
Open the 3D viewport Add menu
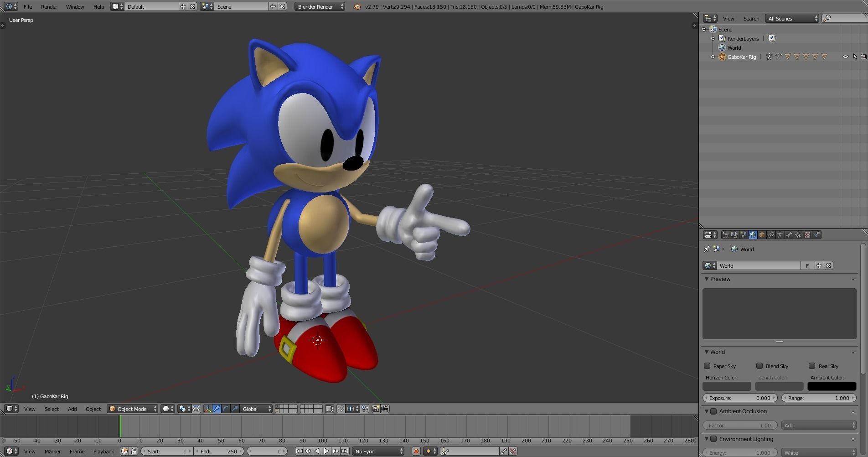pyautogui.click(x=72, y=409)
